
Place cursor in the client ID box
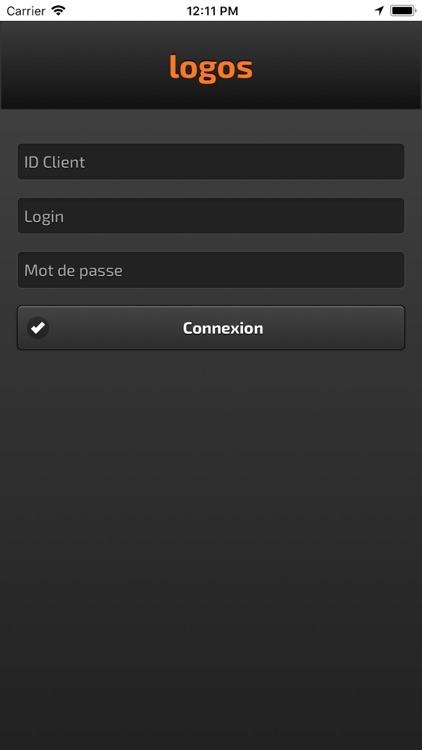(x=211, y=162)
